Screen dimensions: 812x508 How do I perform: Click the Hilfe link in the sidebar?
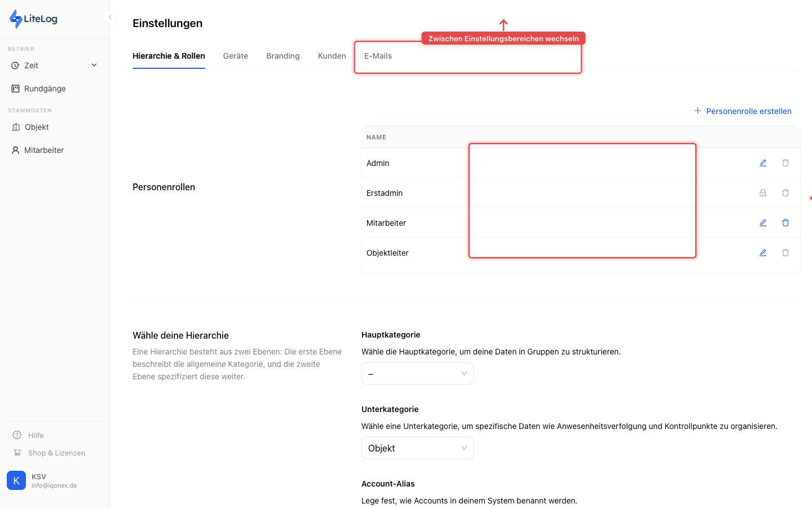click(36, 435)
